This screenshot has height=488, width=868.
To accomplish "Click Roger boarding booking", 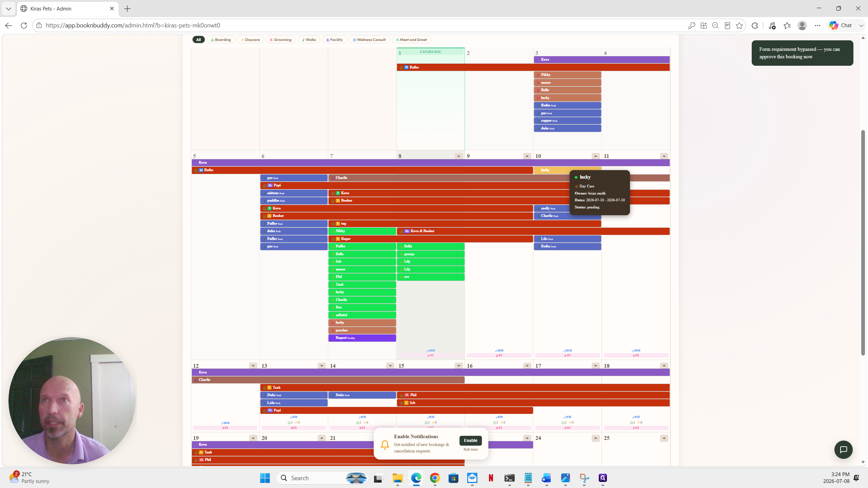I will click(x=431, y=239).
